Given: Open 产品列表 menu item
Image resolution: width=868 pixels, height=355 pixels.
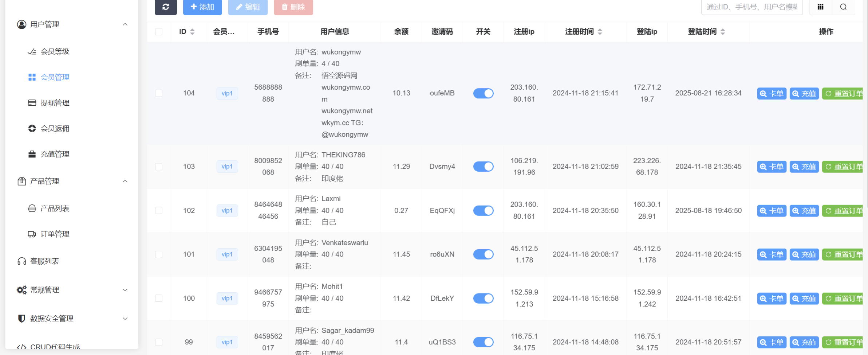Looking at the screenshot, I should click(55, 208).
